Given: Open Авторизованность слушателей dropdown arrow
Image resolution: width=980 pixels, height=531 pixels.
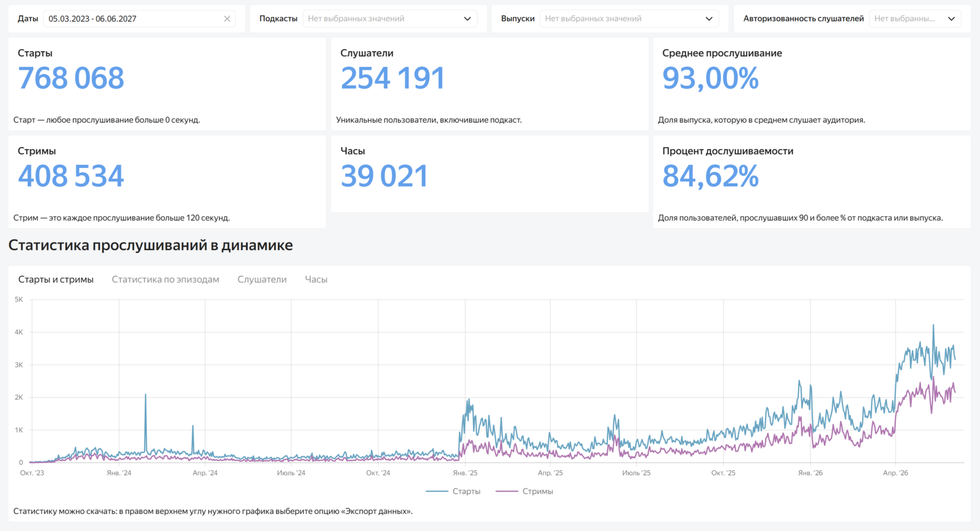Looking at the screenshot, I should pos(951,19).
